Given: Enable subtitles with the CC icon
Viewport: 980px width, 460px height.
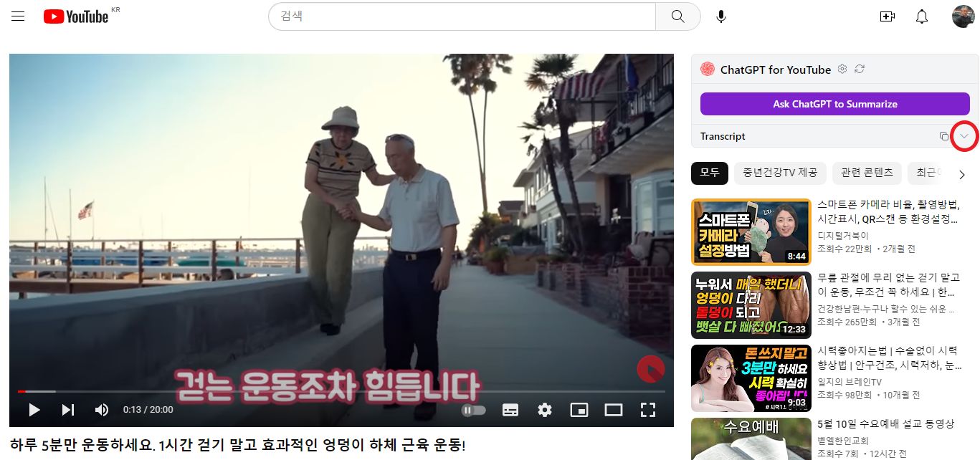Looking at the screenshot, I should (x=510, y=409).
